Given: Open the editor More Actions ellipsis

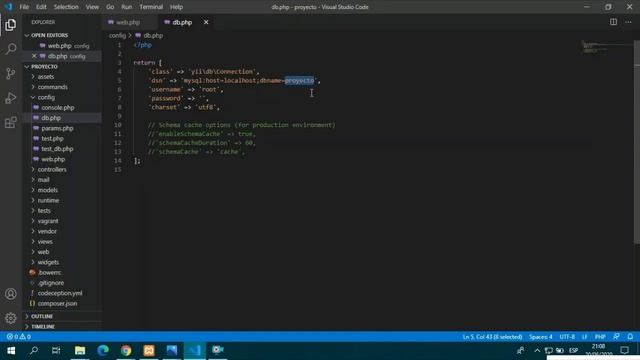Looking at the screenshot, I should (628, 22).
